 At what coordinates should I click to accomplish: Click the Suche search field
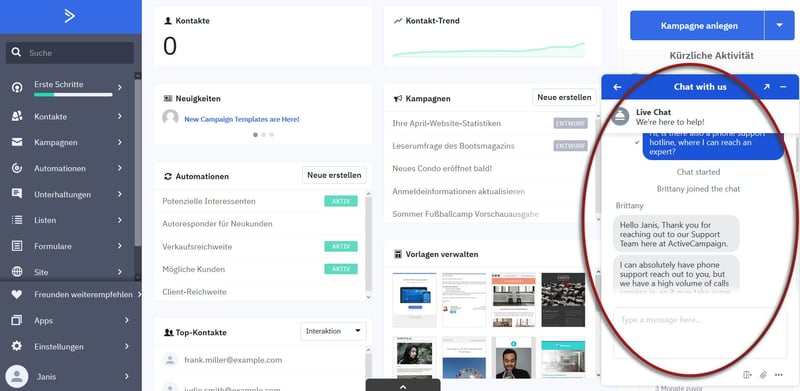click(x=70, y=53)
